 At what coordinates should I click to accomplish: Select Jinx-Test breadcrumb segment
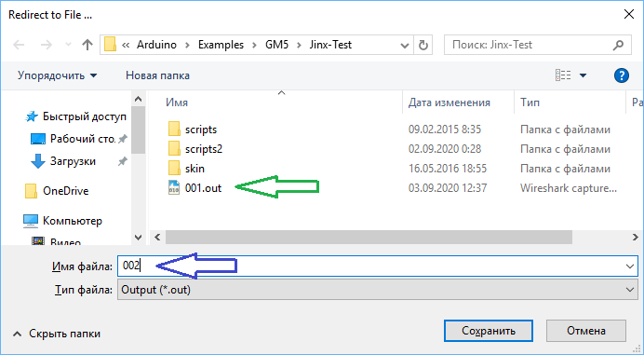point(330,45)
